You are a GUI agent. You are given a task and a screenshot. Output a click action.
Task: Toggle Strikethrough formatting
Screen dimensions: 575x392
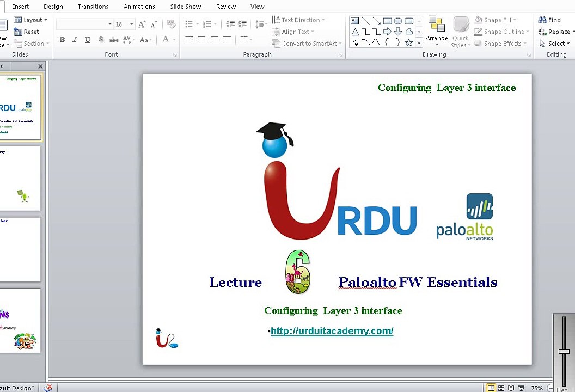click(114, 40)
